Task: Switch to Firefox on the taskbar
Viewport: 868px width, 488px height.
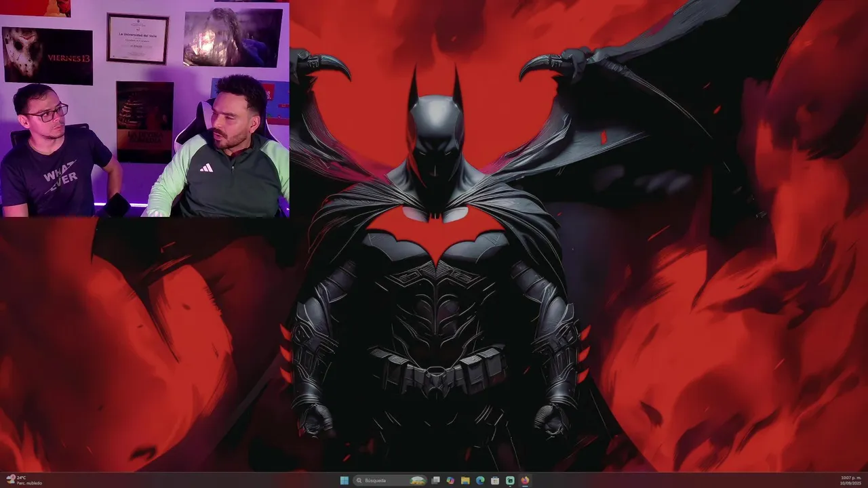Action: [525, 481]
